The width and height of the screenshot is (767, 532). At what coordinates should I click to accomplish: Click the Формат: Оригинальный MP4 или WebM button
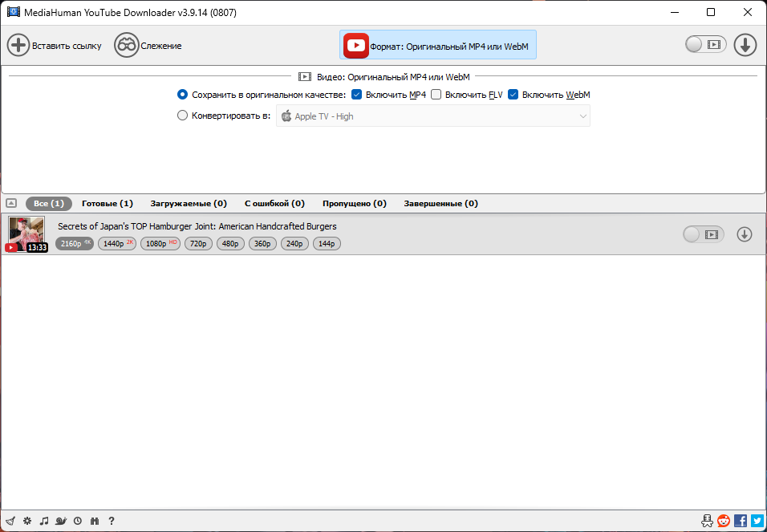coord(438,45)
